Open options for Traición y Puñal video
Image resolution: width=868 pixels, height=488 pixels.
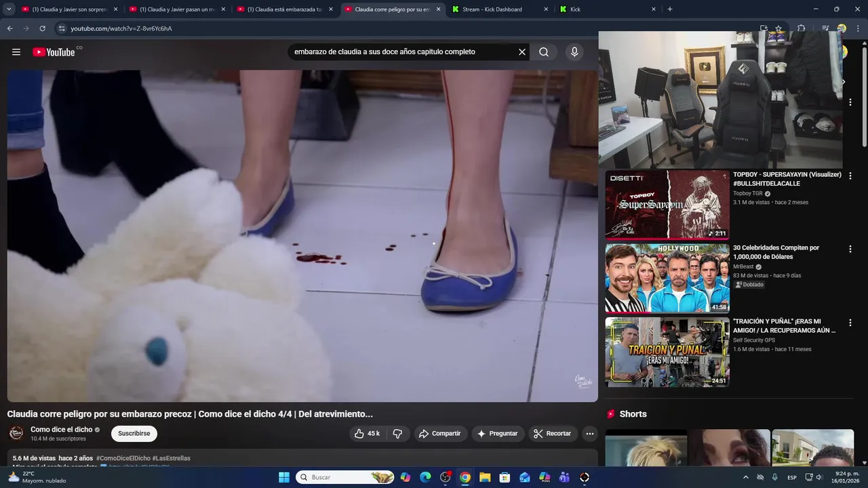pyautogui.click(x=850, y=323)
